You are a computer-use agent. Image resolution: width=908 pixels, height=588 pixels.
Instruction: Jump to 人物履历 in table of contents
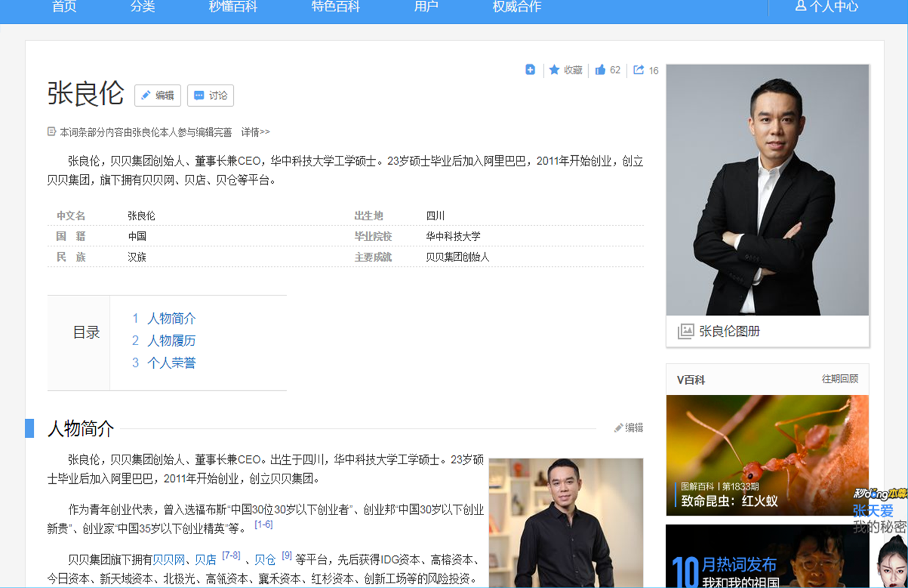(171, 340)
